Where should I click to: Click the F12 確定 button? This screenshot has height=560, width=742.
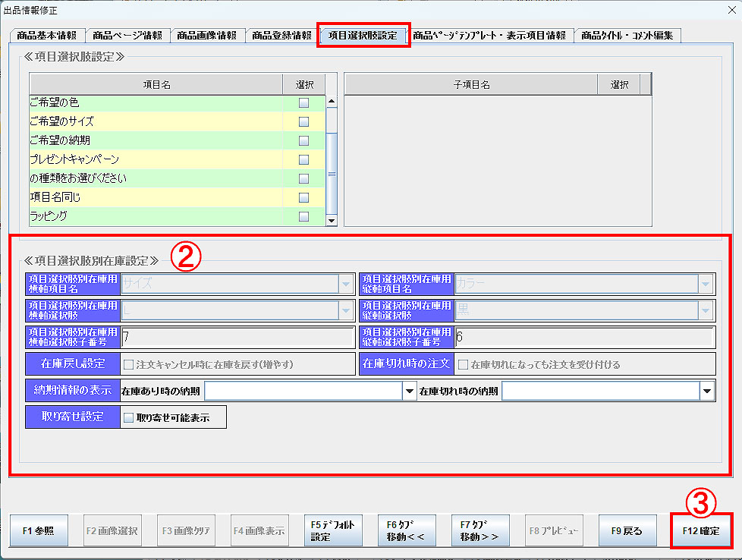pyautogui.click(x=701, y=531)
